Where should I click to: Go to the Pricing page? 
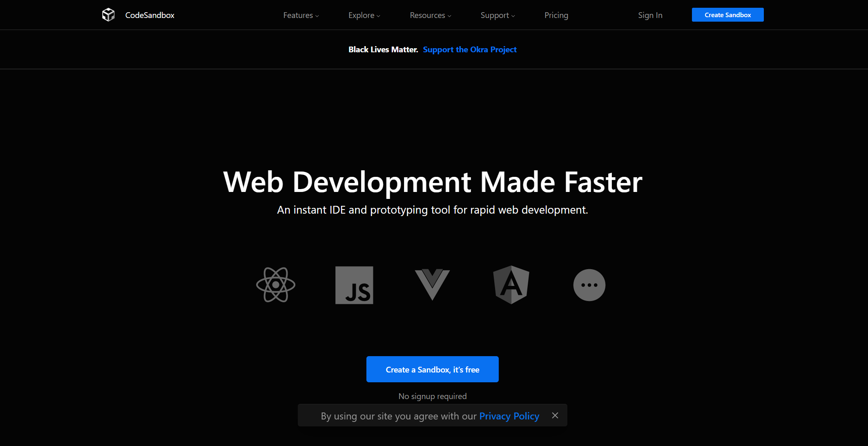tap(556, 15)
